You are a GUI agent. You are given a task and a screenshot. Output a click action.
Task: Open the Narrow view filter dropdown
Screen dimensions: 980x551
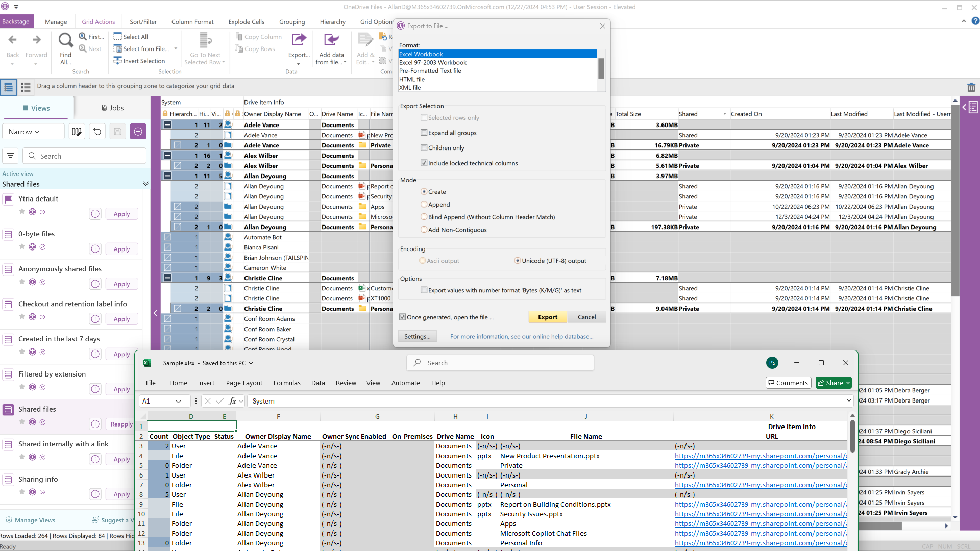(24, 132)
